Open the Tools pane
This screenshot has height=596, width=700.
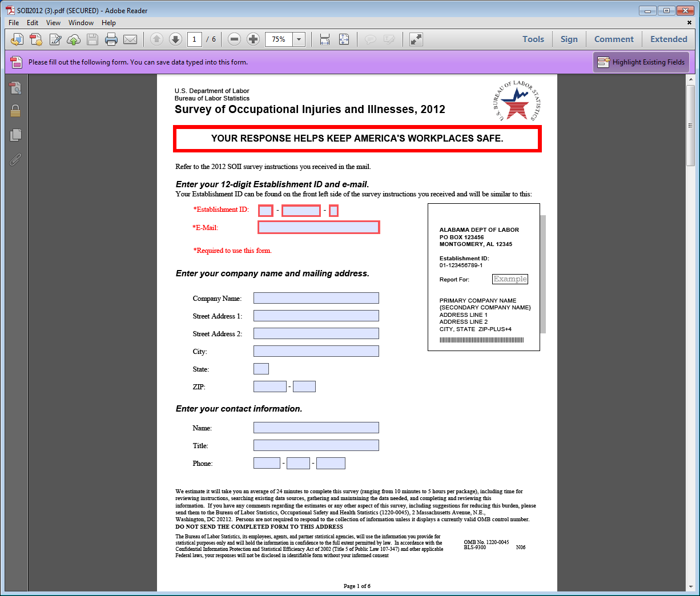(x=533, y=39)
